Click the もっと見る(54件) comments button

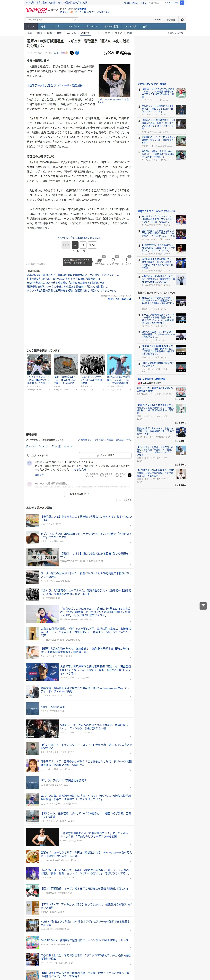pos(79,494)
